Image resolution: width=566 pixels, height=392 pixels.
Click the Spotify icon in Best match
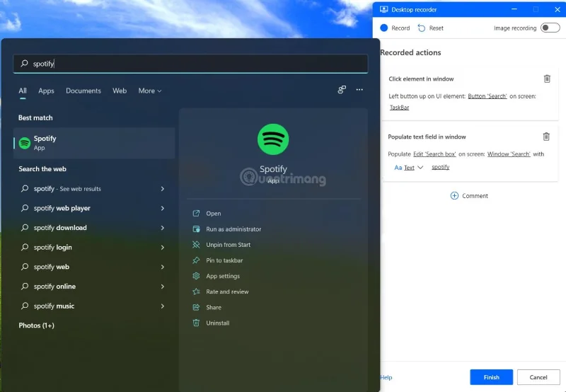[25, 143]
